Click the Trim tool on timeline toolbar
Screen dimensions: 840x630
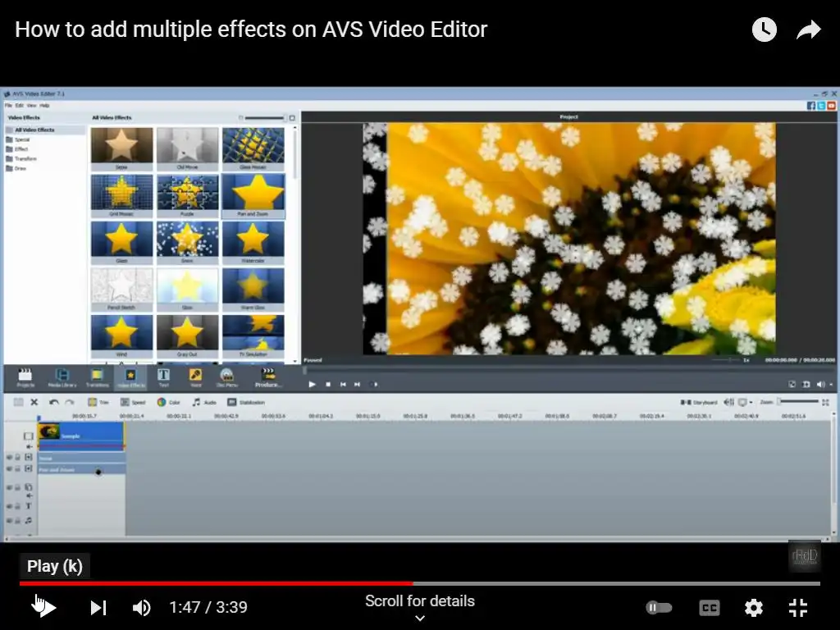98,402
